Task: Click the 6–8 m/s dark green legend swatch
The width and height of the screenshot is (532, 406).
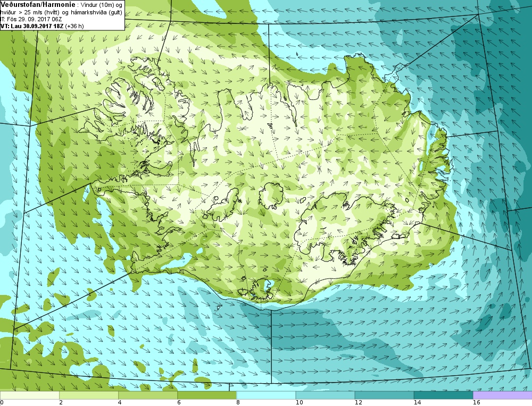Action: 207,395
